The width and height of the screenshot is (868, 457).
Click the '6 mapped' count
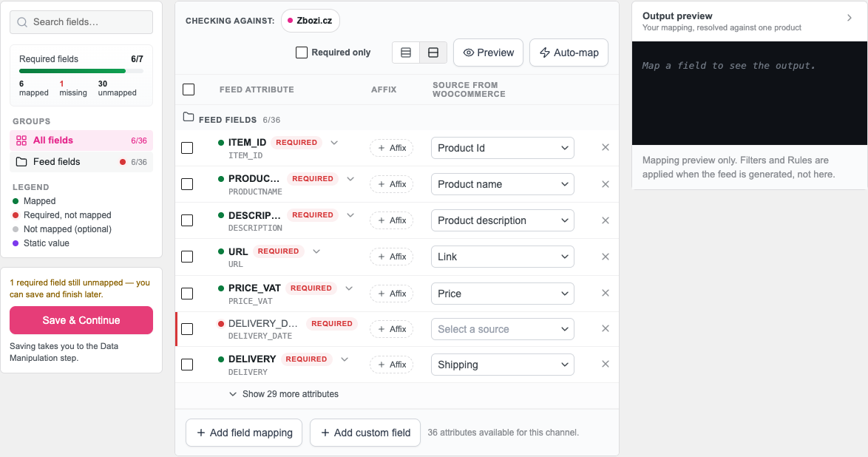point(34,88)
